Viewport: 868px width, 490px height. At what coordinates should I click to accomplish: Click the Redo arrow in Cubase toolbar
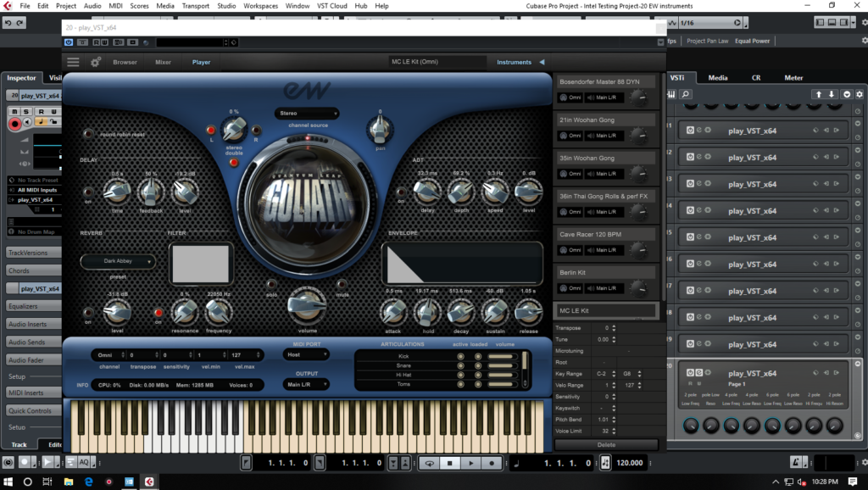coord(20,23)
